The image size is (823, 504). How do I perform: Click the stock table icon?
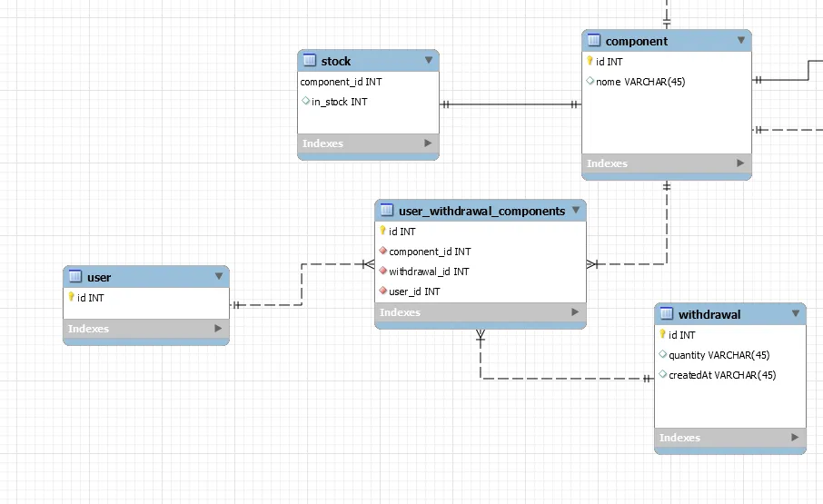310,60
